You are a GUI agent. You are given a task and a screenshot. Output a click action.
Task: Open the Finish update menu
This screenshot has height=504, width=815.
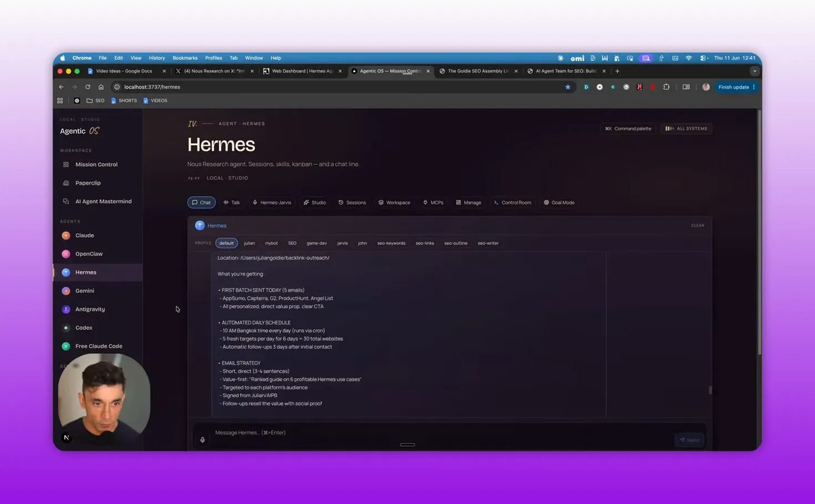point(737,87)
